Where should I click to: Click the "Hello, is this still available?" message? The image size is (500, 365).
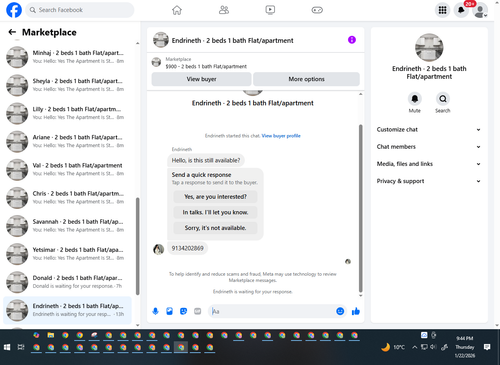(x=206, y=160)
